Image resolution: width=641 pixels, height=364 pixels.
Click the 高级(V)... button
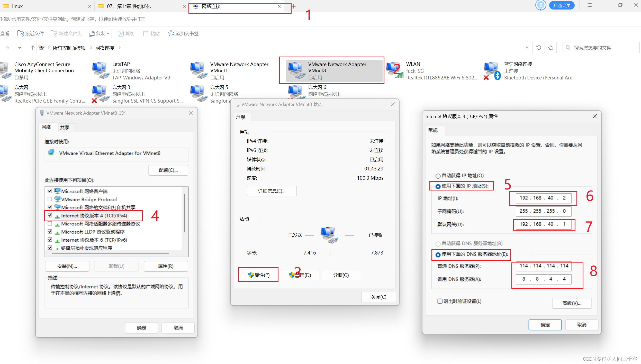coord(572,303)
